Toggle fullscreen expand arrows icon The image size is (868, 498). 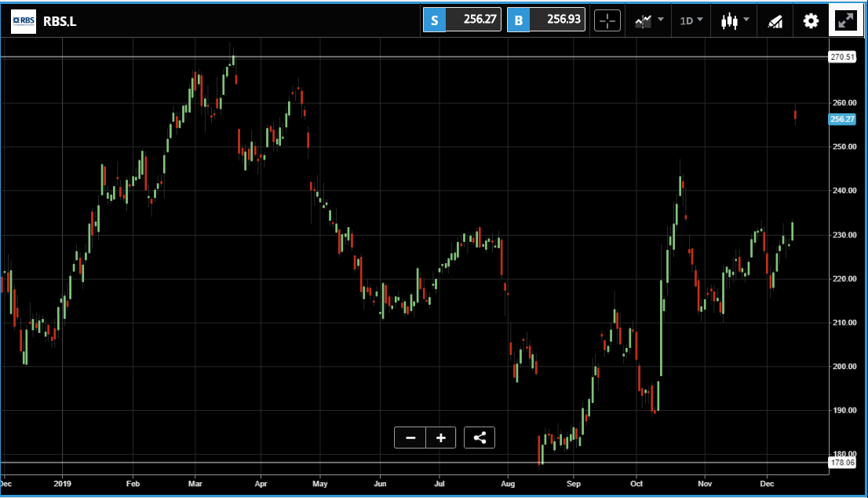(846, 20)
